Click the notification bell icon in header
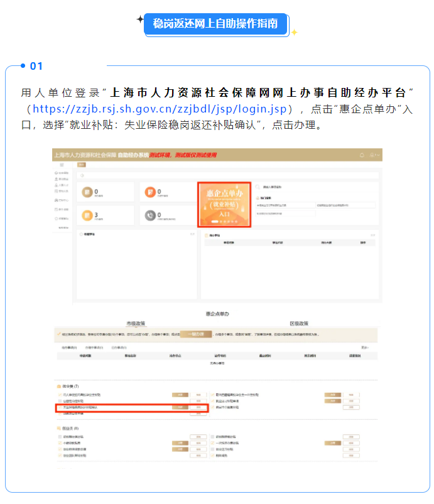434x504 pixels. [x=362, y=155]
